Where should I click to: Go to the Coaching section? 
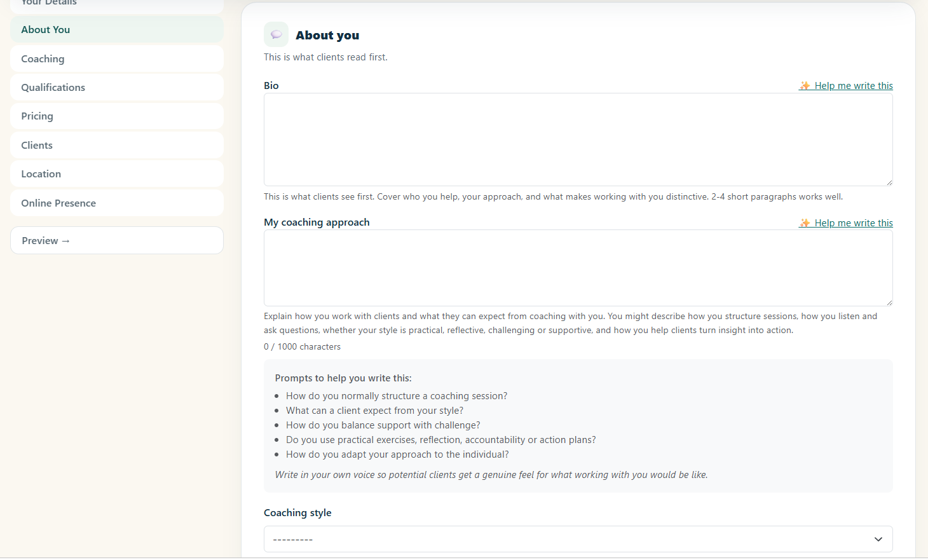[x=117, y=59]
